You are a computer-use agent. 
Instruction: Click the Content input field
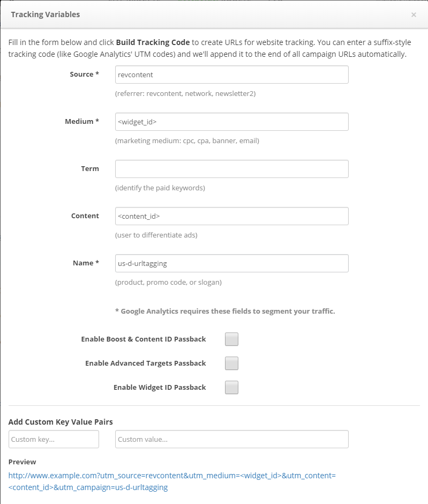[x=231, y=216]
